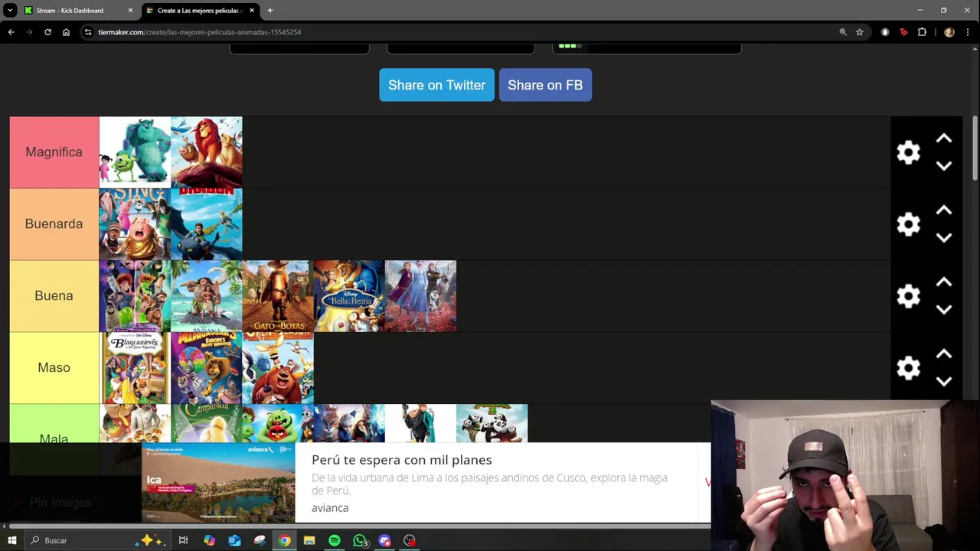Click the Ica oasis ad image

(218, 483)
